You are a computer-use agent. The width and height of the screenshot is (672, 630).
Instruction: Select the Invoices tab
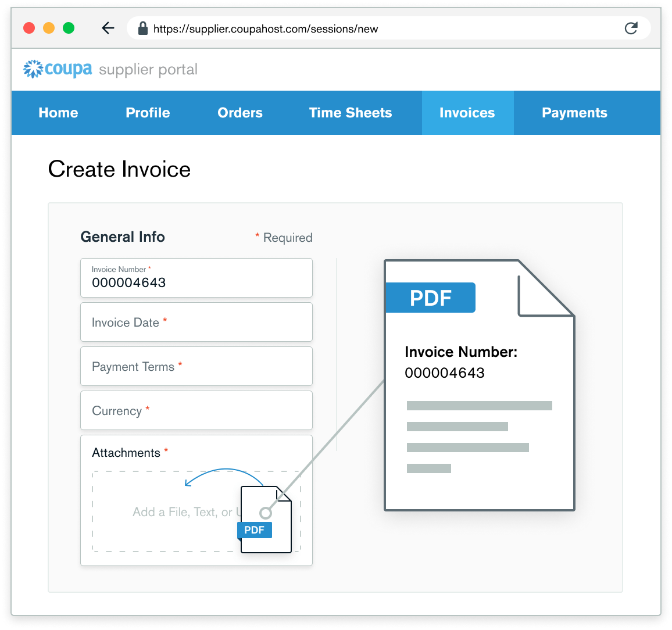467,113
